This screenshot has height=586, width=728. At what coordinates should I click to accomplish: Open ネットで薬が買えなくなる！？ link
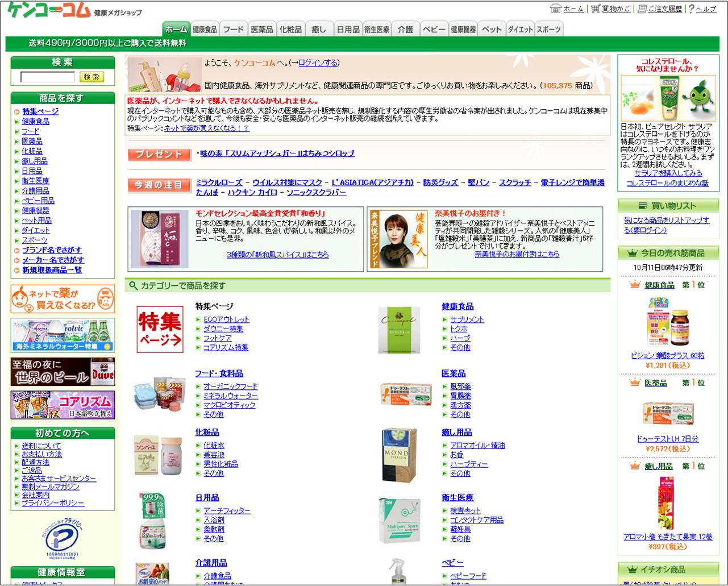(206, 128)
